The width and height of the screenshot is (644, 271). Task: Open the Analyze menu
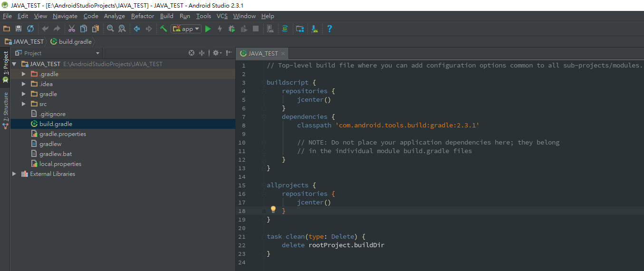[x=115, y=16]
